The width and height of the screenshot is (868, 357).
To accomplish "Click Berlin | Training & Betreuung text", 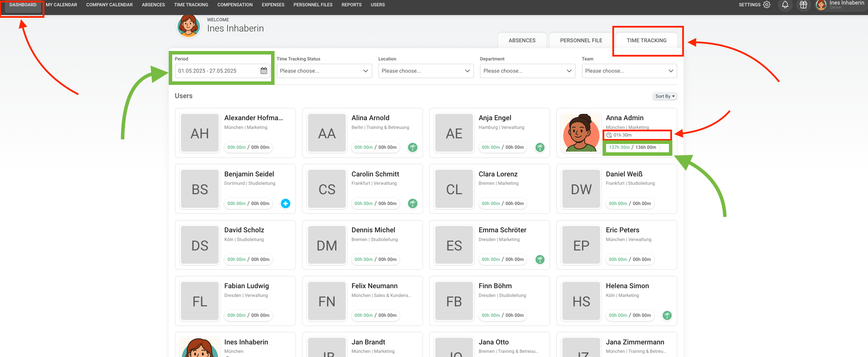I will tap(380, 127).
